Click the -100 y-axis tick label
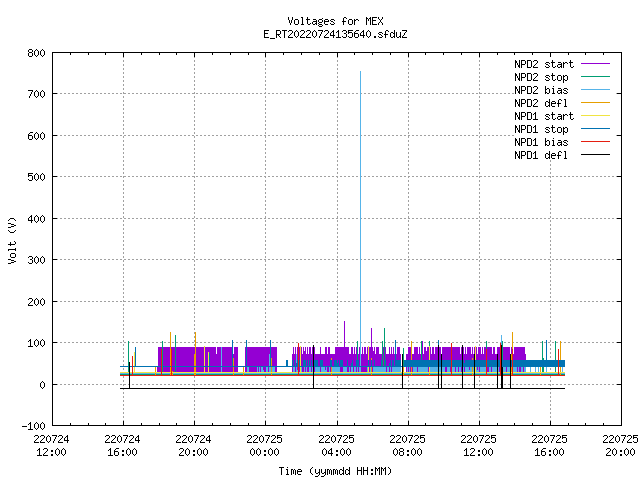 (33, 426)
